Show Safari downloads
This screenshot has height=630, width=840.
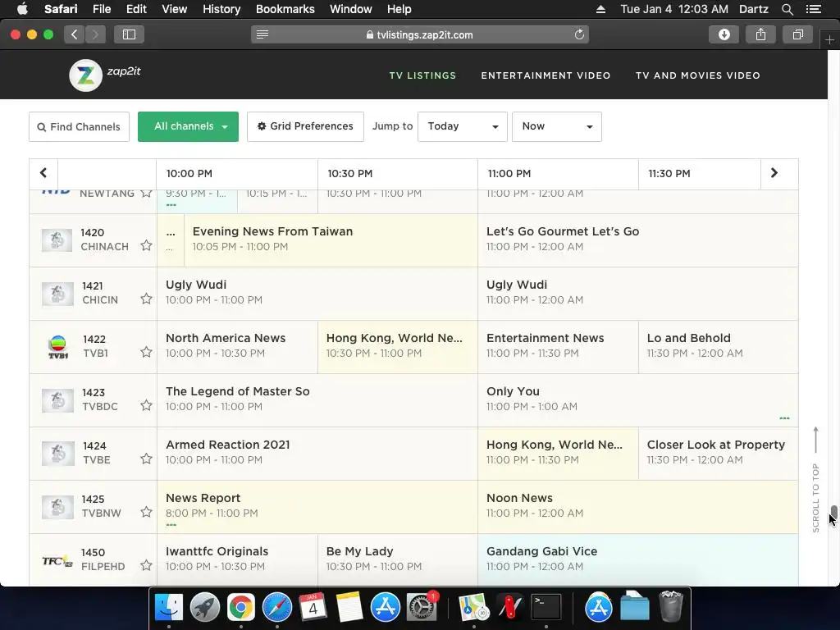tap(724, 34)
